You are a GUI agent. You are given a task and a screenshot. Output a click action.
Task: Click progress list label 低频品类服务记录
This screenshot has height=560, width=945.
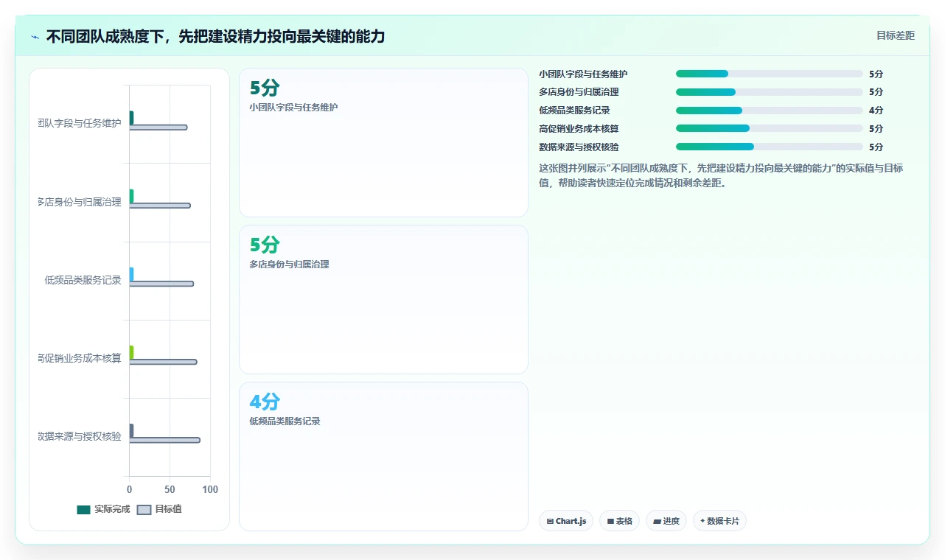[x=574, y=111]
